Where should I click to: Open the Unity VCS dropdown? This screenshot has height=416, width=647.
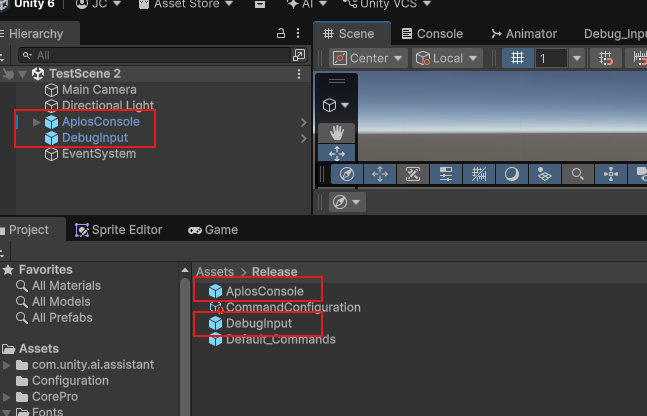(x=387, y=4)
